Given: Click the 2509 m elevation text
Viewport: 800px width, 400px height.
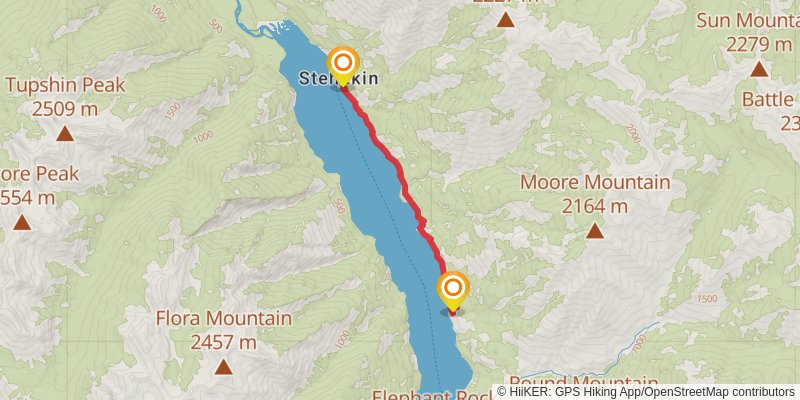Looking at the screenshot, I should click(65, 109).
